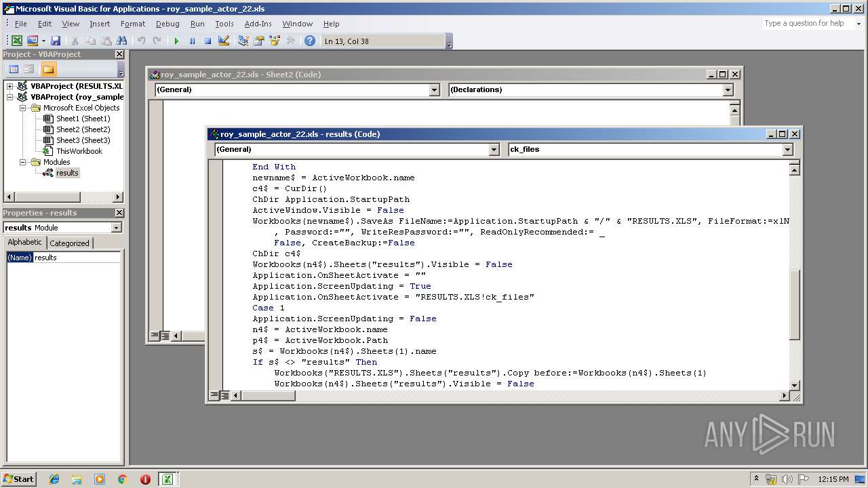
Task: Run the macro with the green play icon
Action: 176,41
